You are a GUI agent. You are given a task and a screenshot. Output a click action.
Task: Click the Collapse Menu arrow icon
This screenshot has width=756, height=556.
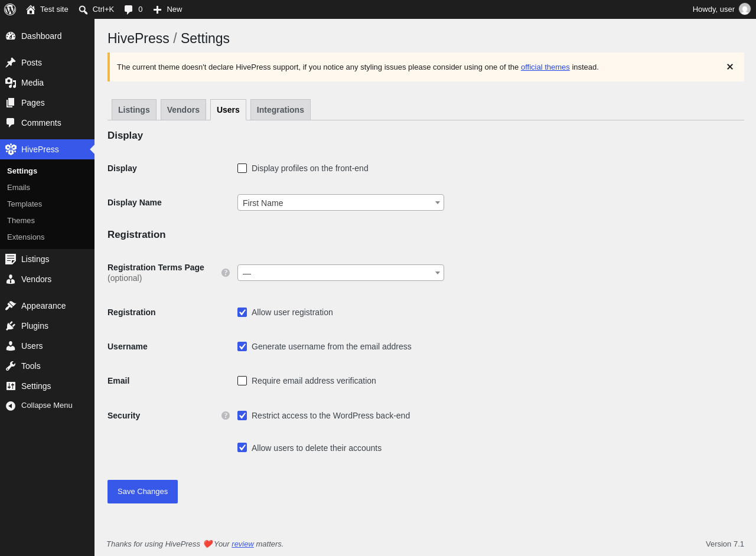pyautogui.click(x=11, y=405)
